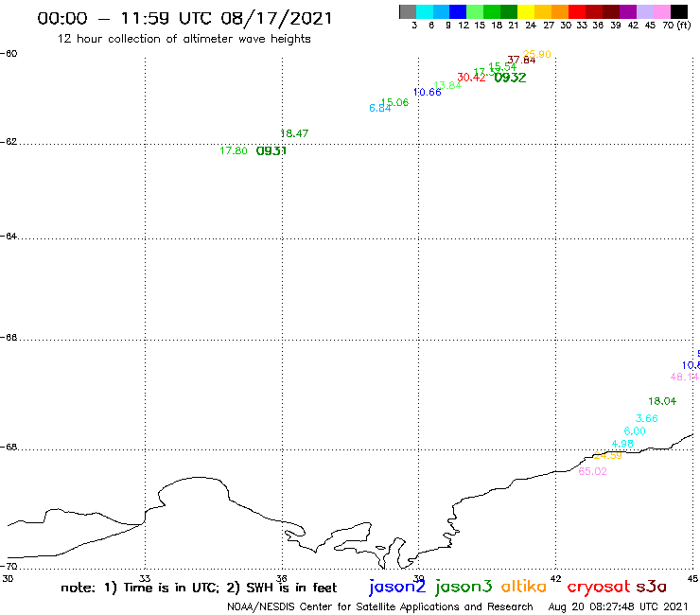Select the cyan 3.66 reading
The image size is (700, 615).
pyautogui.click(x=646, y=418)
